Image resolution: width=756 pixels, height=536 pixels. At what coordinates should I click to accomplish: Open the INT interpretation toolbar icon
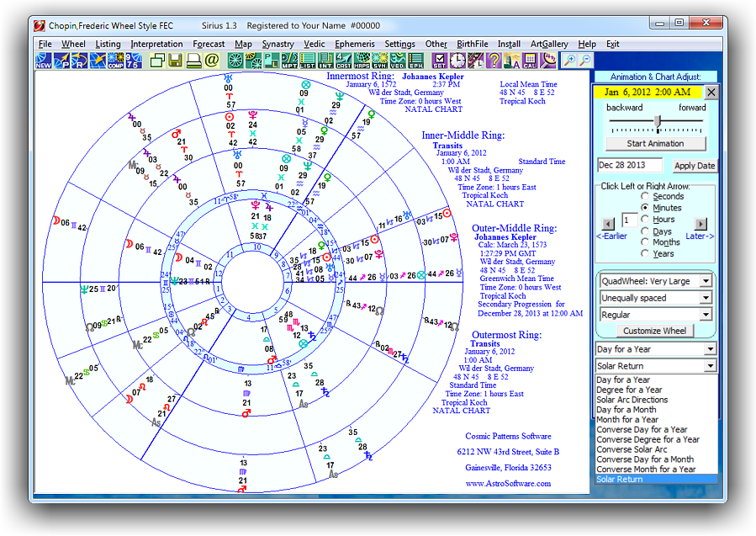(x=325, y=61)
